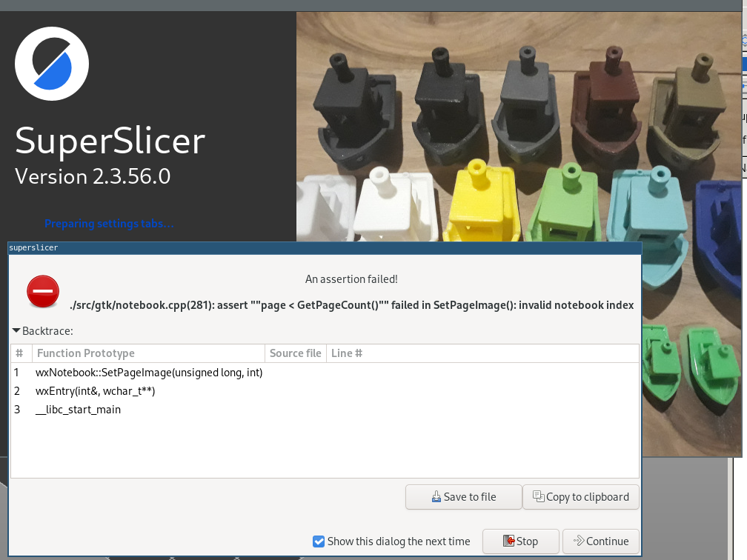The height and width of the screenshot is (560, 747).
Task: Copy backtrace to clipboard
Action: (581, 497)
